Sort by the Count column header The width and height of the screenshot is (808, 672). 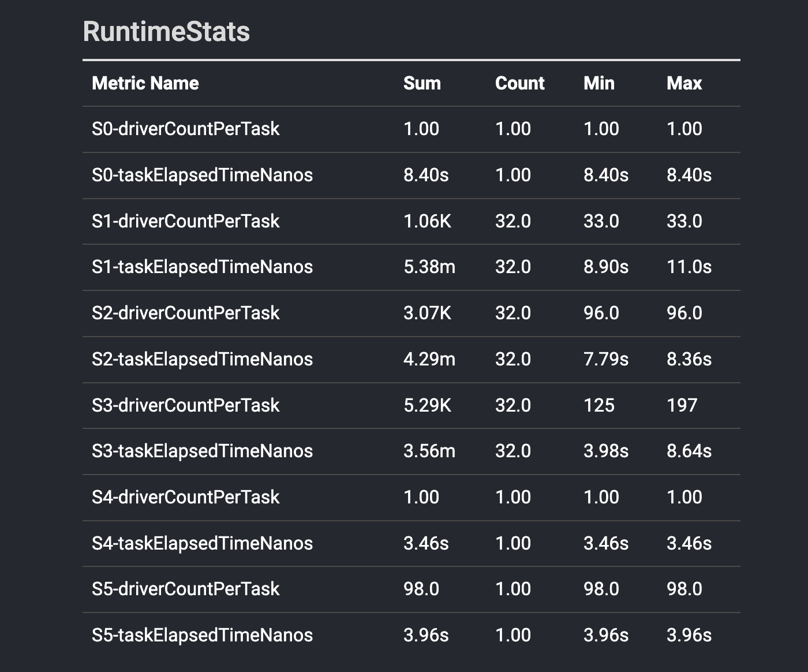click(519, 83)
